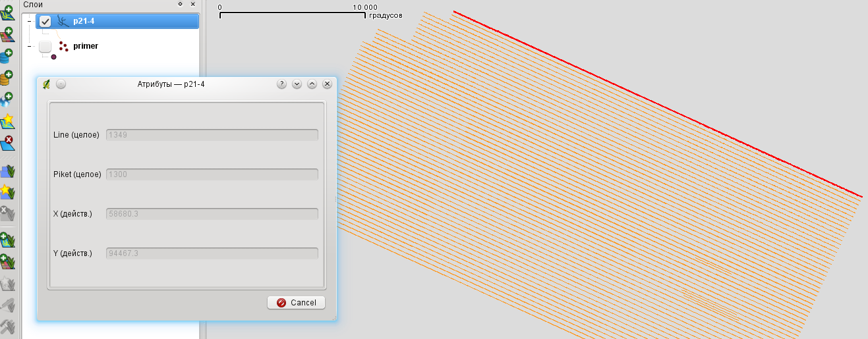The image size is (868, 339).
Task: Click the Add WMS Layer globe icon
Action: (x=8, y=100)
